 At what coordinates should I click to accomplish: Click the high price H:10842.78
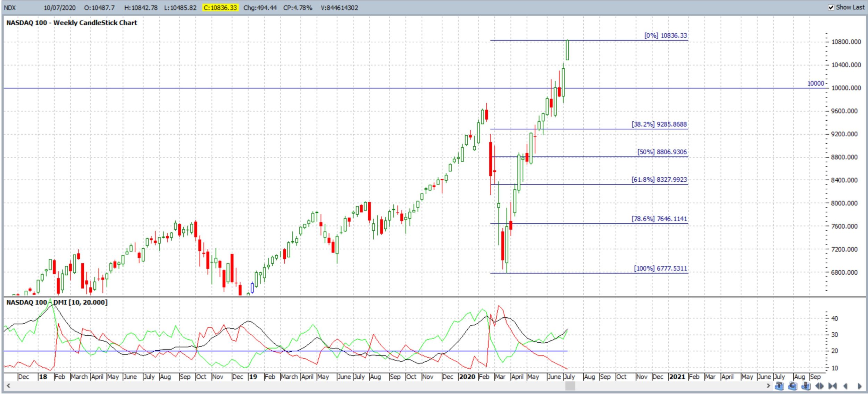point(141,8)
